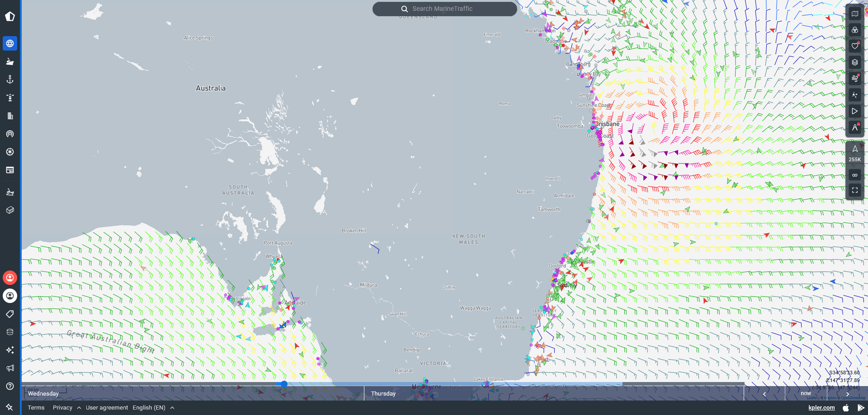Image resolution: width=868 pixels, height=415 pixels.
Task: Click the red user account icon
Action: [x=10, y=278]
